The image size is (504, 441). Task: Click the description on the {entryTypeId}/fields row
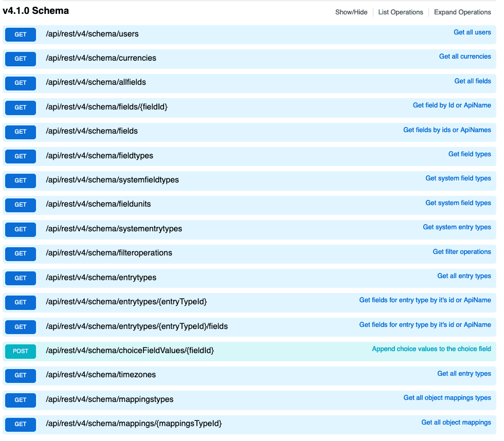(425, 324)
